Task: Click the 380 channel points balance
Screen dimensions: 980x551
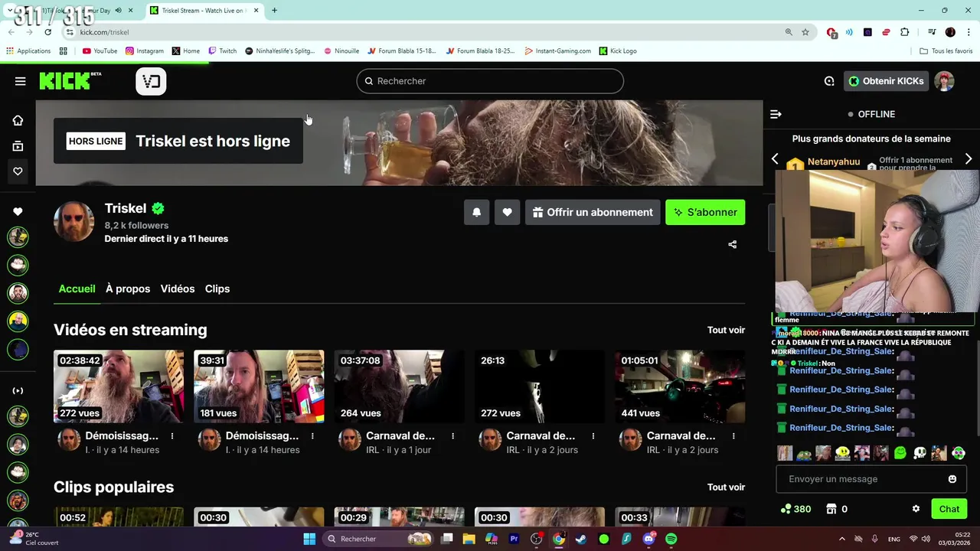Action: click(x=795, y=509)
